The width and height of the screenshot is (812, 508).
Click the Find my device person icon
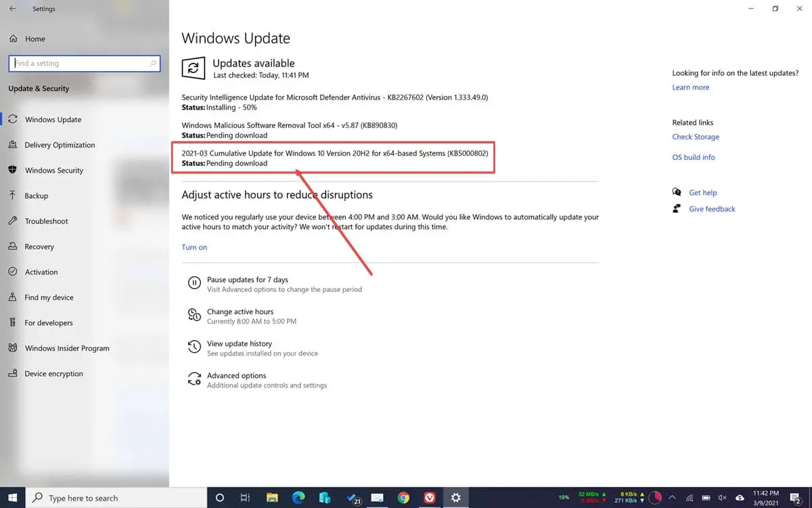[12, 297]
